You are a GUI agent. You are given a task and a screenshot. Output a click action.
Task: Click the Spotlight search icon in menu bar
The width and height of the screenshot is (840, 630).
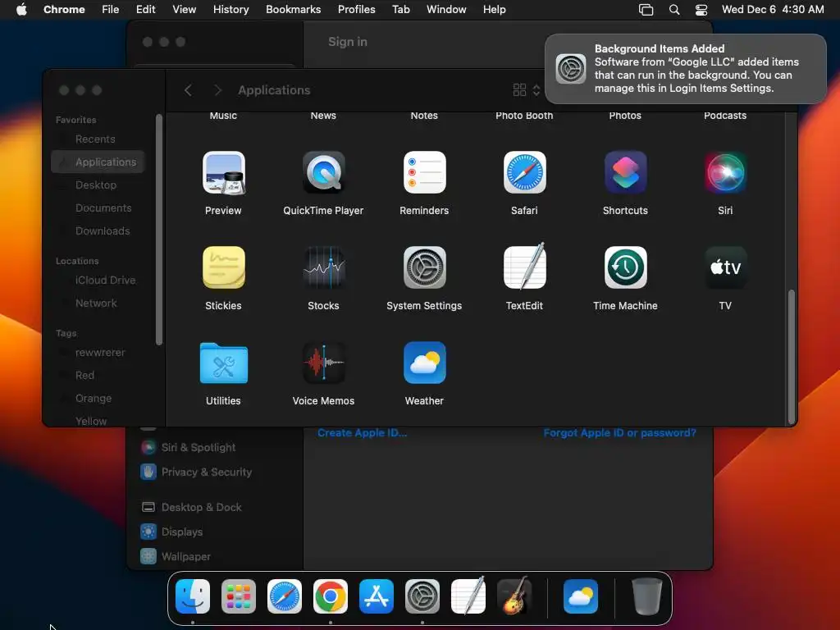pyautogui.click(x=674, y=10)
